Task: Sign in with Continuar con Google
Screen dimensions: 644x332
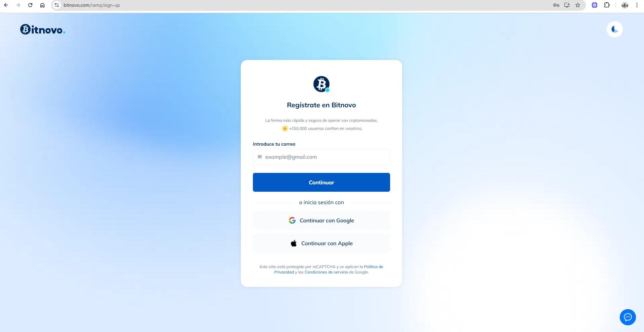Action: tap(321, 221)
